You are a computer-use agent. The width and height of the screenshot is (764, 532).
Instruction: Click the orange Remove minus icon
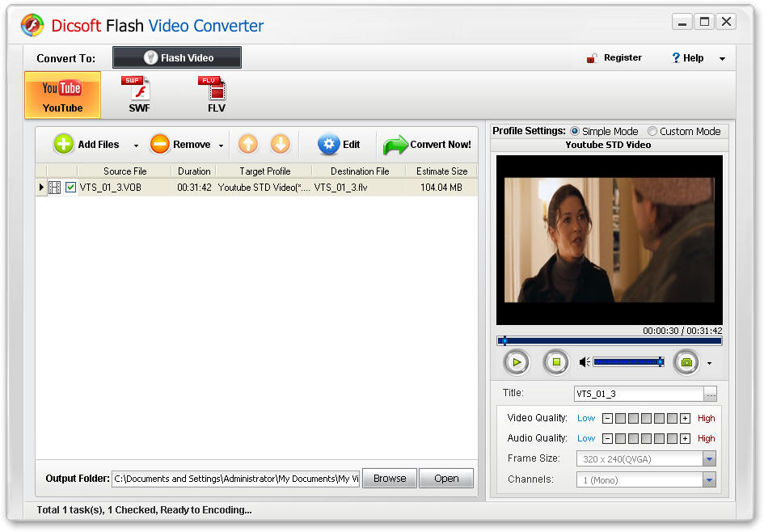pyautogui.click(x=160, y=144)
